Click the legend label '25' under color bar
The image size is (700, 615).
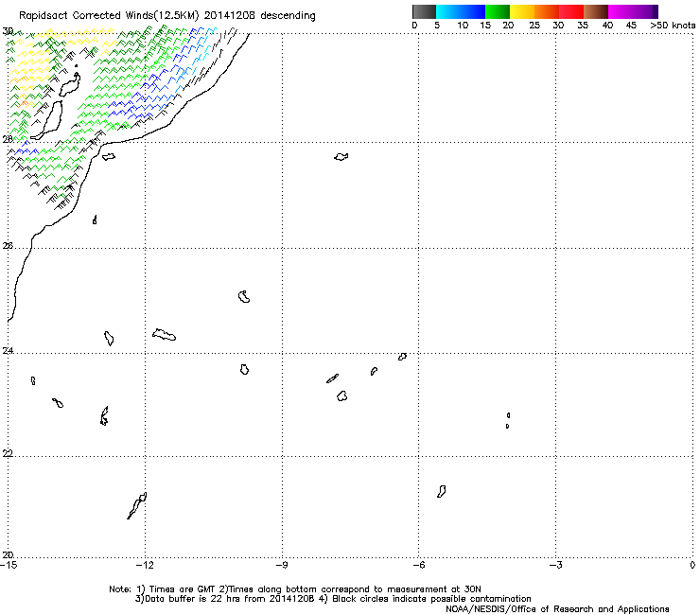point(534,26)
